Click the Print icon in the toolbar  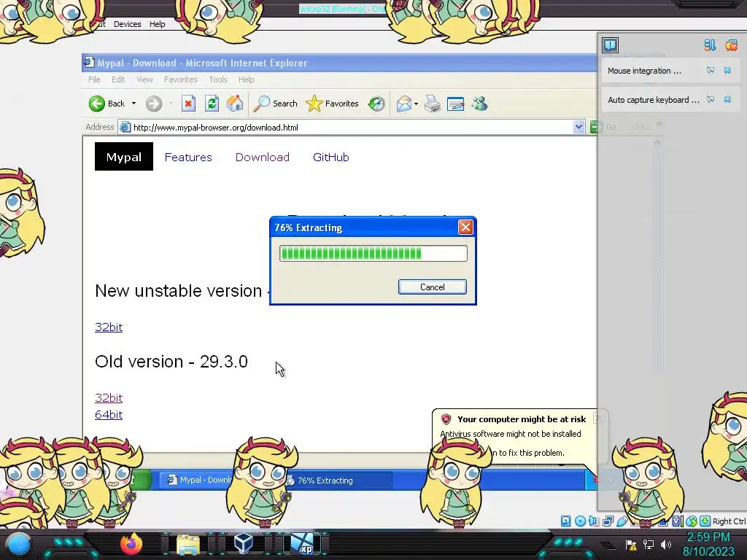tap(433, 104)
